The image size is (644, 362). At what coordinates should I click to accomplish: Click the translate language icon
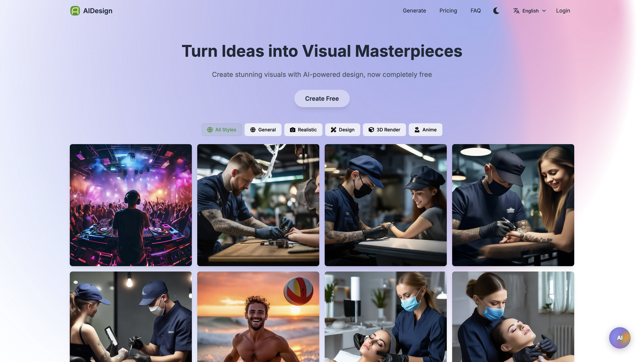pos(516,11)
